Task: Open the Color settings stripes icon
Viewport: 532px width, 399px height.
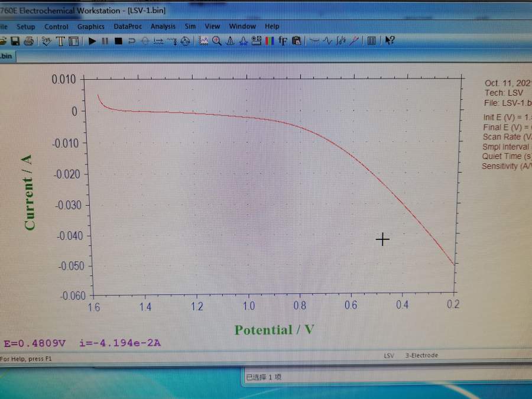Action: coord(270,41)
